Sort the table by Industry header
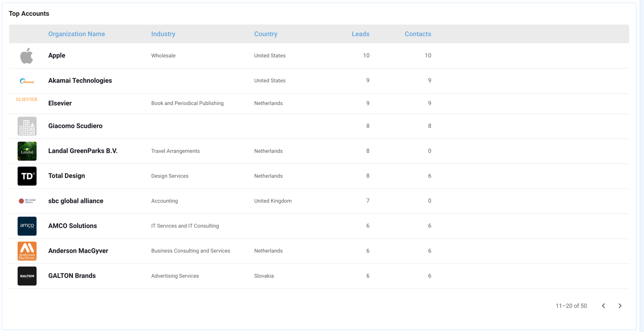Viewport: 644px width, 332px height. (163, 34)
